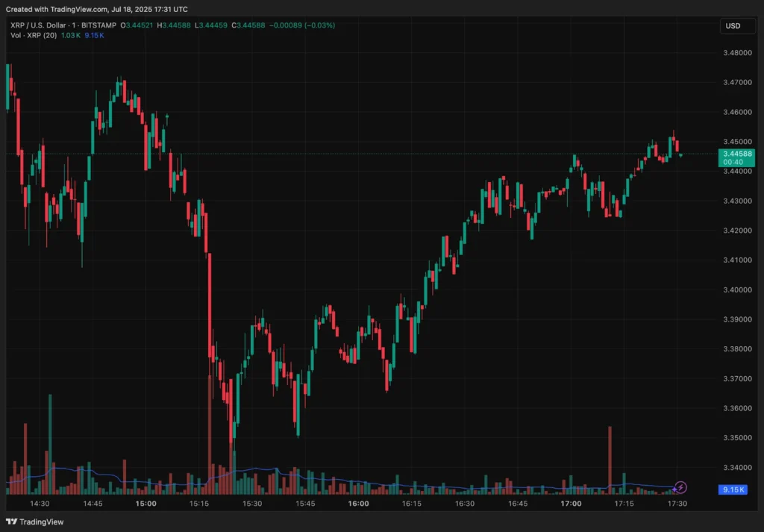The width and height of the screenshot is (764, 532).
Task: Click the lightning bolt icon near 17:30
Action: click(680, 487)
